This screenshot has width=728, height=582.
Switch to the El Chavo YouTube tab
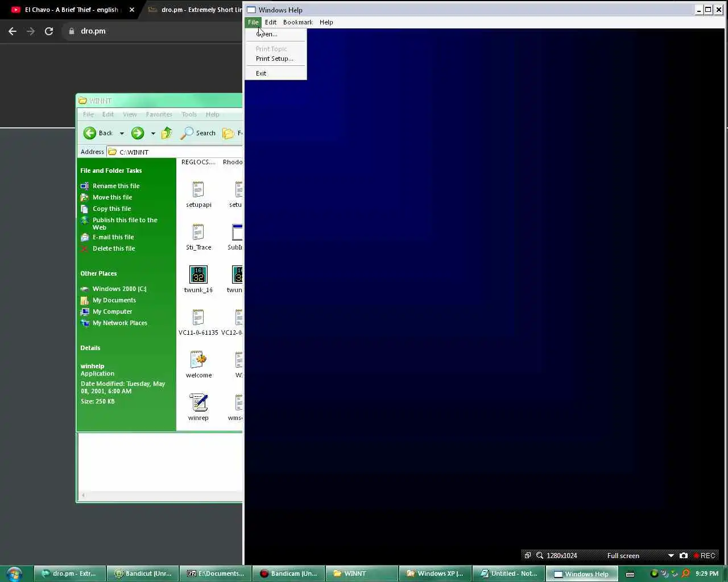point(71,10)
